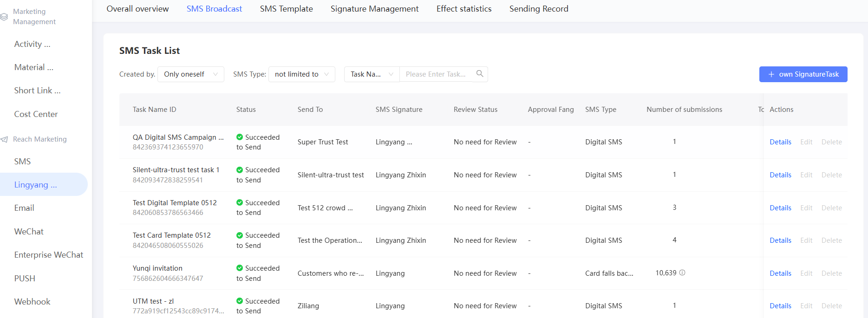This screenshot has height=318, width=868.
Task: Click the SMS Task List heading
Action: tap(149, 51)
